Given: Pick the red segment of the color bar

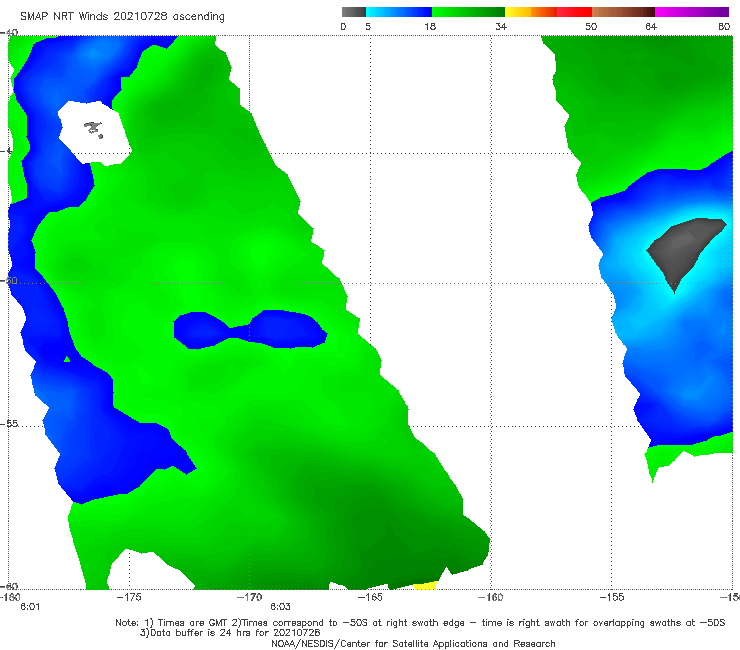Looking at the screenshot, I should [x=574, y=12].
